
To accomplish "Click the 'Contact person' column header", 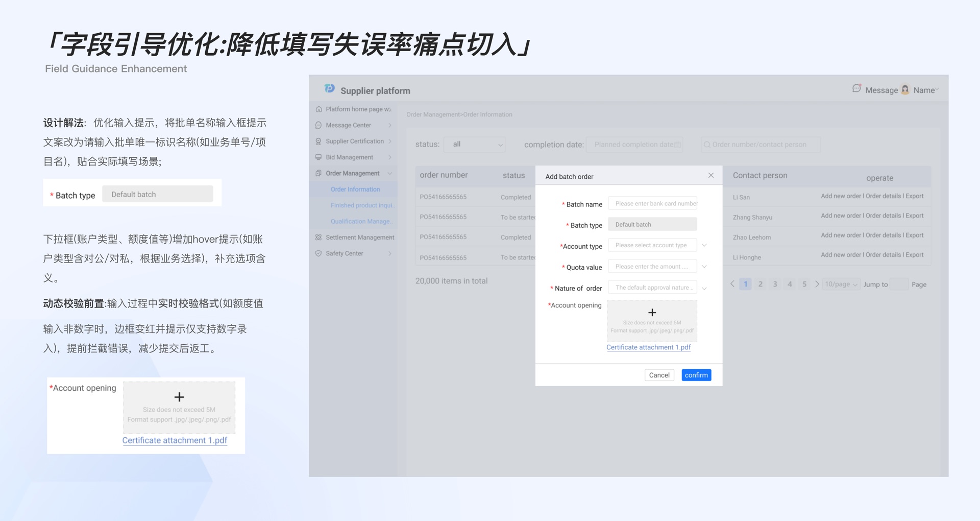I will coord(760,175).
